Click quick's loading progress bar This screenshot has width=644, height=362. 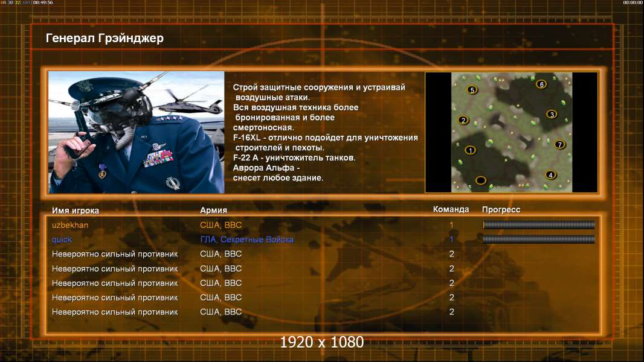point(539,239)
